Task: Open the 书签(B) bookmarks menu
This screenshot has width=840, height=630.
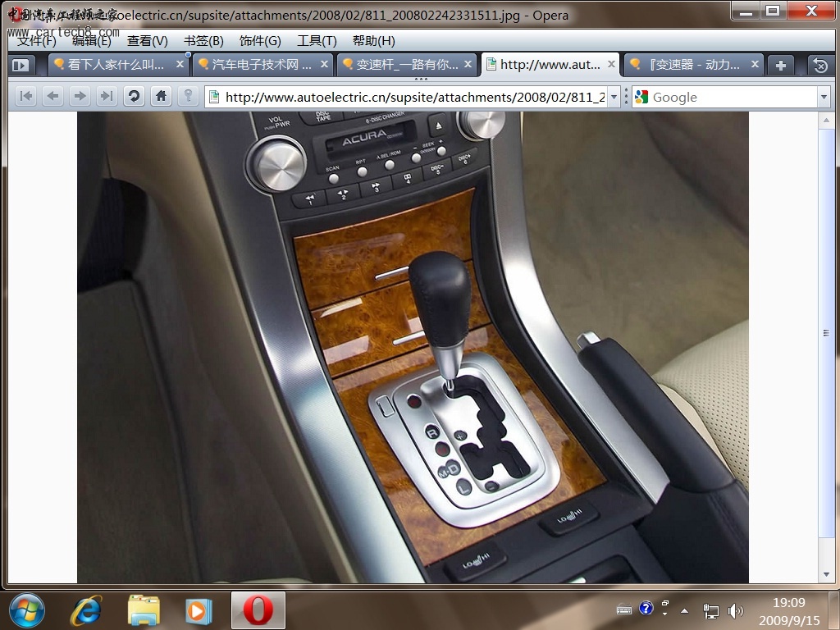Action: point(203,41)
